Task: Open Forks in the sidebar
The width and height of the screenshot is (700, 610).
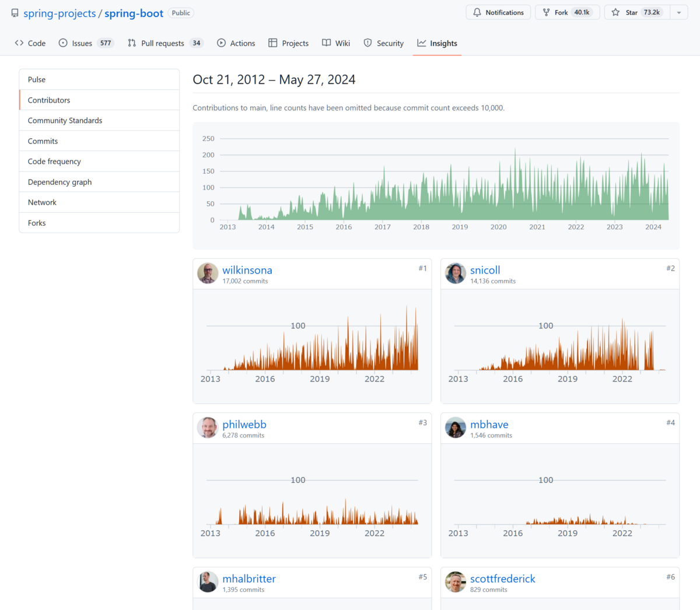Action: pos(99,222)
